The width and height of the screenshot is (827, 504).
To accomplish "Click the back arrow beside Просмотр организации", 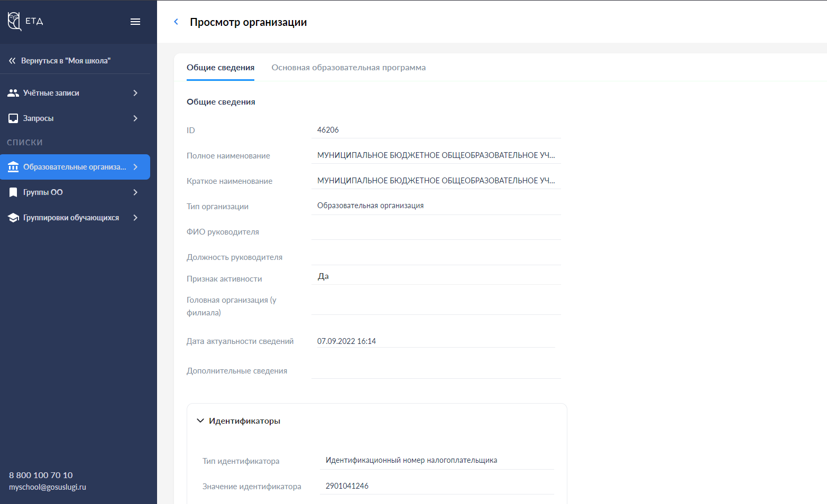I will (x=176, y=22).
